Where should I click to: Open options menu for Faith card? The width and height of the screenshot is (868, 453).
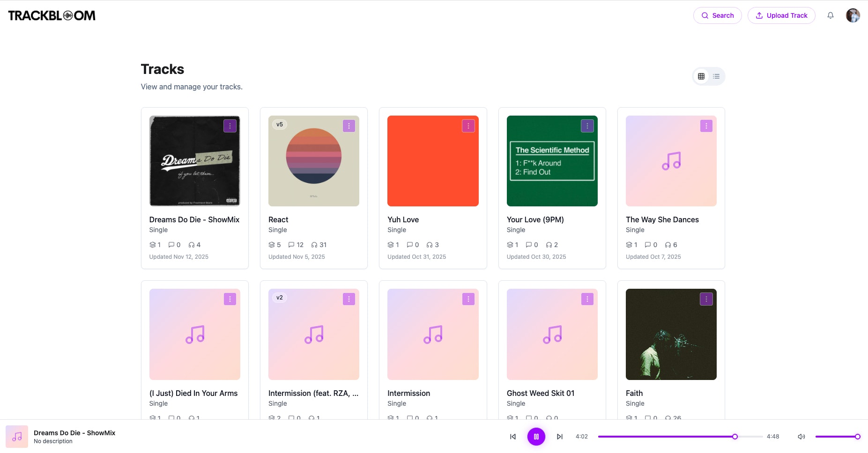click(x=706, y=299)
